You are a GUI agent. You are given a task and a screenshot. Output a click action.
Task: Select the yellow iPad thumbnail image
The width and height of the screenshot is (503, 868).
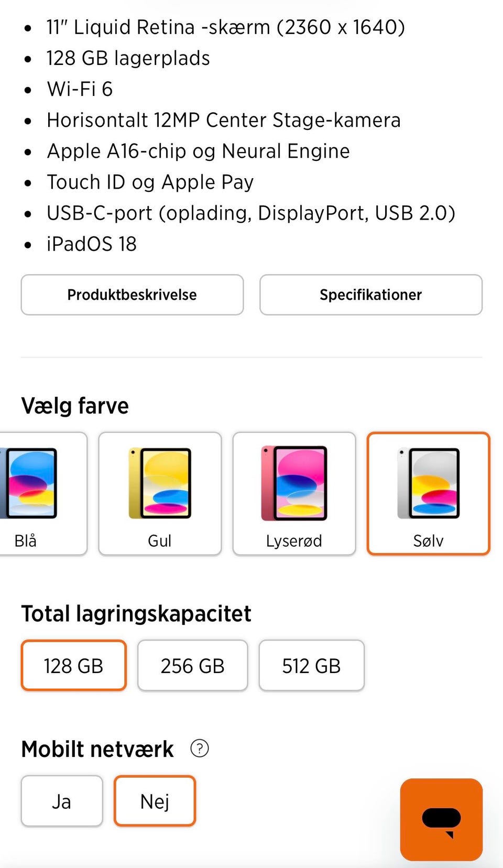160,483
